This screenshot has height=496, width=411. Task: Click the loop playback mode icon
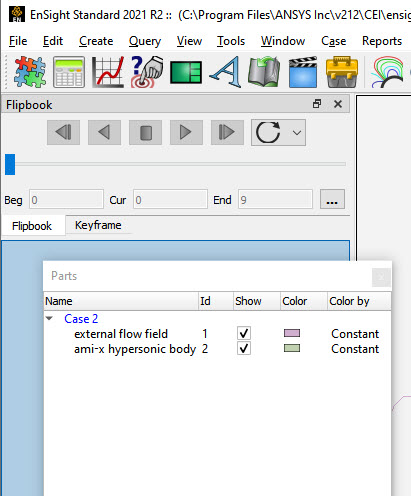click(x=268, y=132)
